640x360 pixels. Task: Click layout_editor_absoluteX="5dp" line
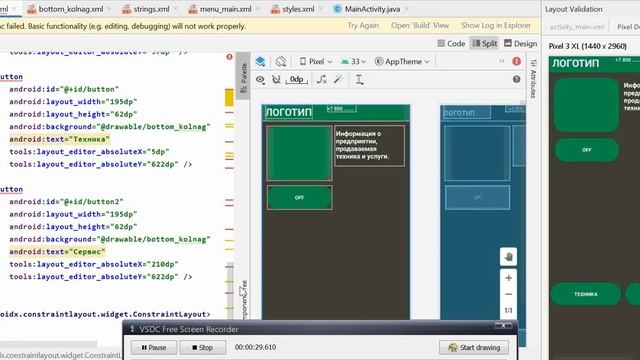click(89, 151)
